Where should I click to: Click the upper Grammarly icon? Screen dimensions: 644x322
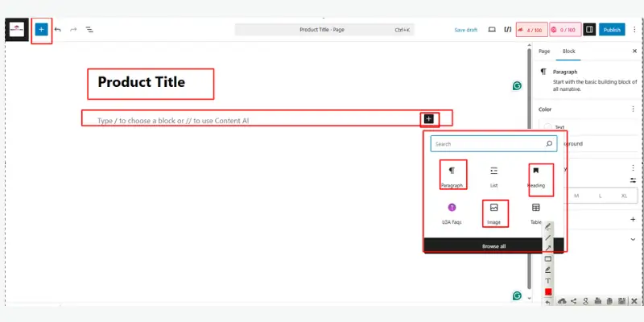(517, 86)
